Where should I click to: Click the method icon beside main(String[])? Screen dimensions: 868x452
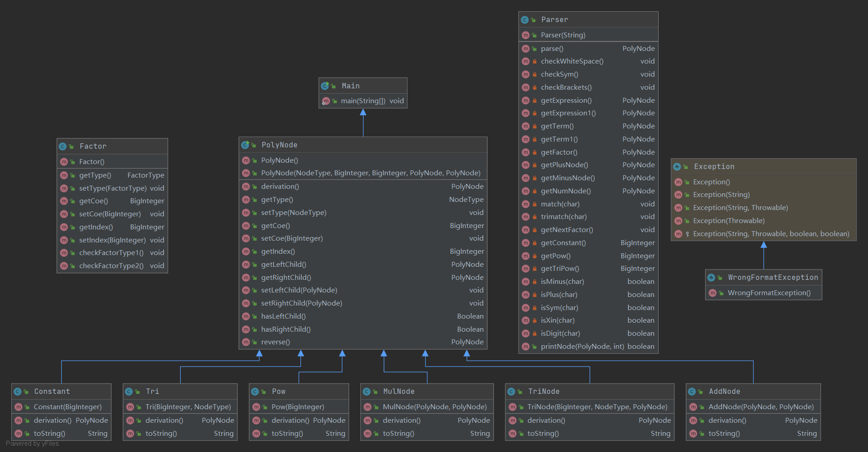[326, 101]
